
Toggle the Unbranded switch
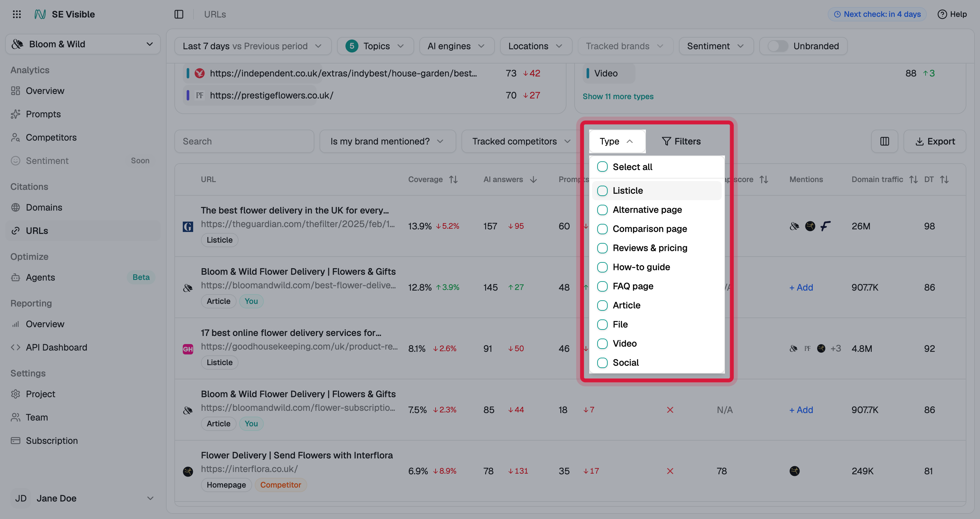(777, 46)
